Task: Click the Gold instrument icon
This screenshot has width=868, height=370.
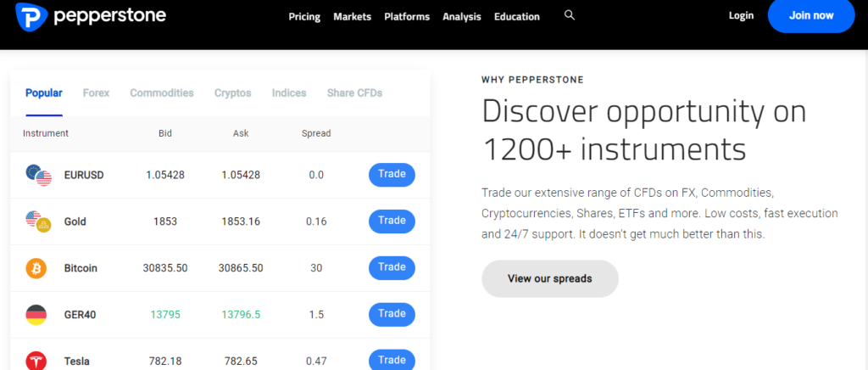Action: point(39,221)
